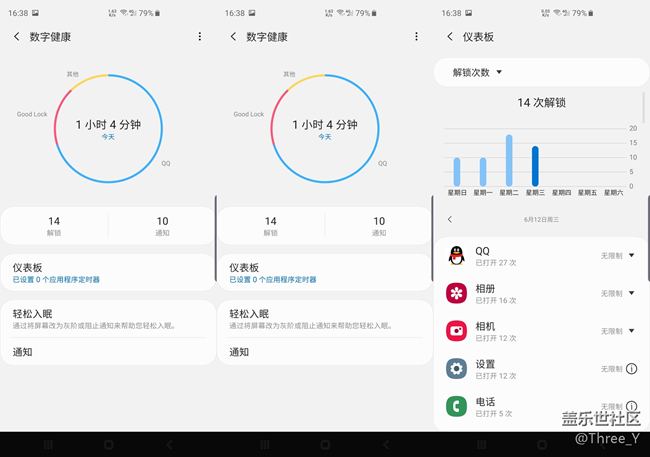Open 仪表板 card on first screen
This screenshot has width=650, height=457.
[x=109, y=272]
